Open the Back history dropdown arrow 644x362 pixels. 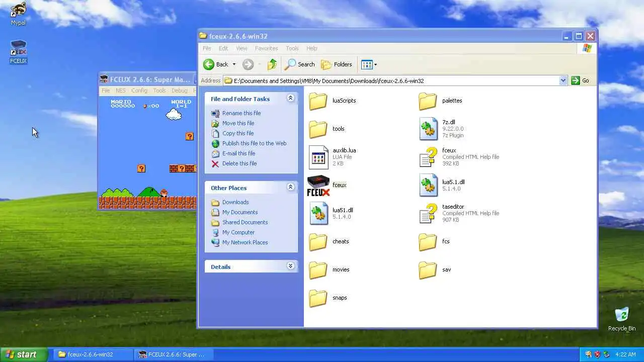click(x=234, y=64)
